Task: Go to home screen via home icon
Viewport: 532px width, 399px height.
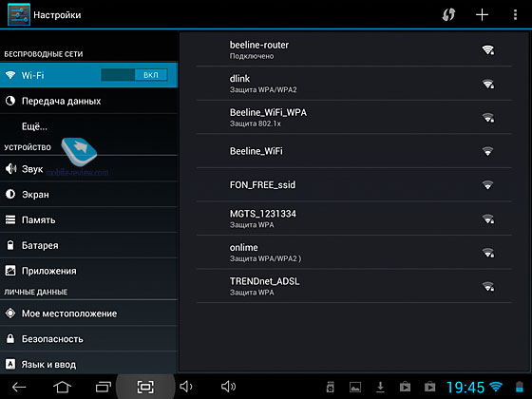Action: [x=62, y=387]
